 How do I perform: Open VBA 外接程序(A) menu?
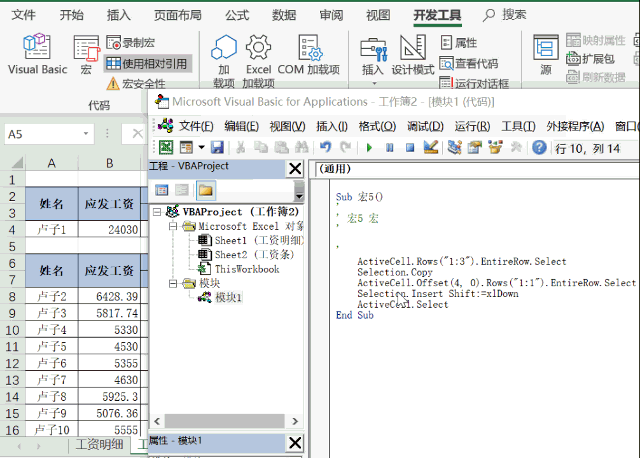(x=575, y=127)
